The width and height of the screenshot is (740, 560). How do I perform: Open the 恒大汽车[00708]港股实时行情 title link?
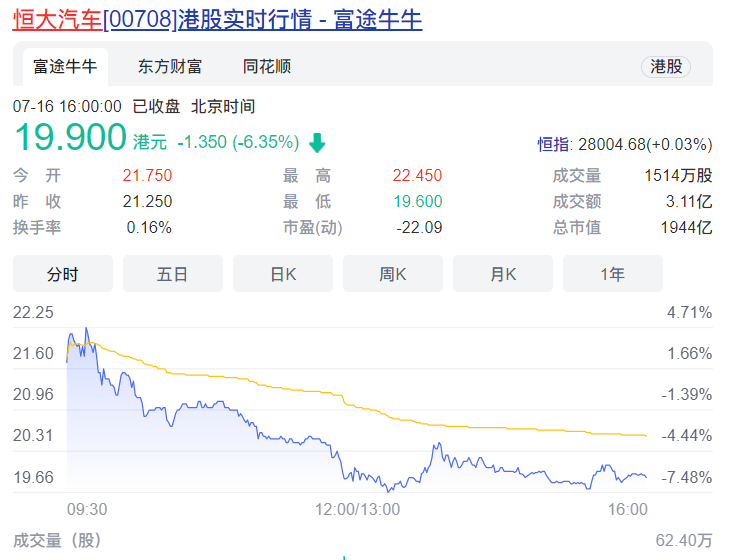tap(218, 20)
